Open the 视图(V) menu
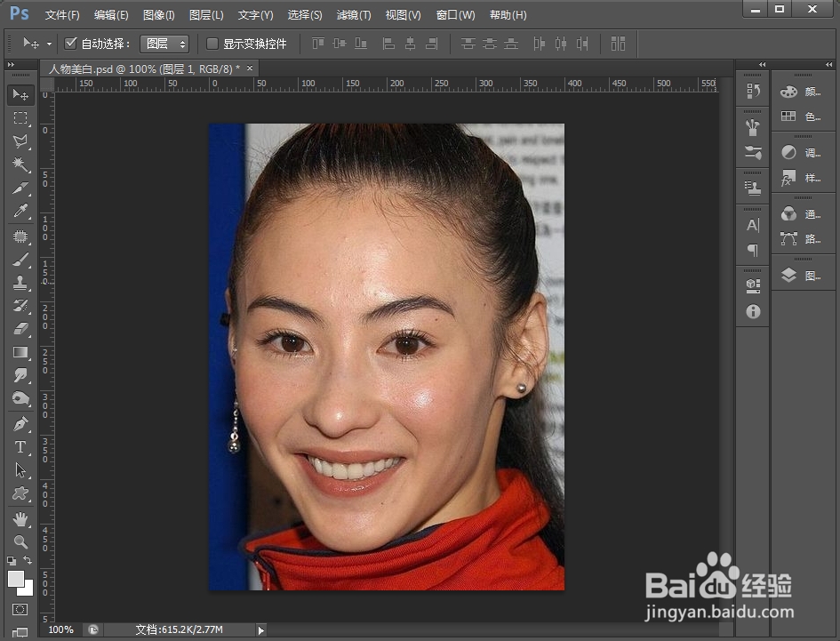Image resolution: width=840 pixels, height=641 pixels. click(x=403, y=15)
